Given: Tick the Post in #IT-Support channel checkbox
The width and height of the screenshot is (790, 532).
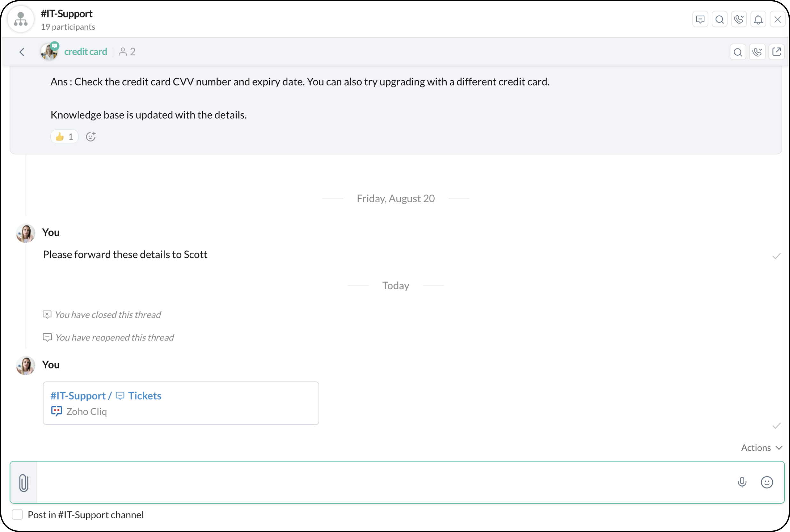Looking at the screenshot, I should pos(17,514).
